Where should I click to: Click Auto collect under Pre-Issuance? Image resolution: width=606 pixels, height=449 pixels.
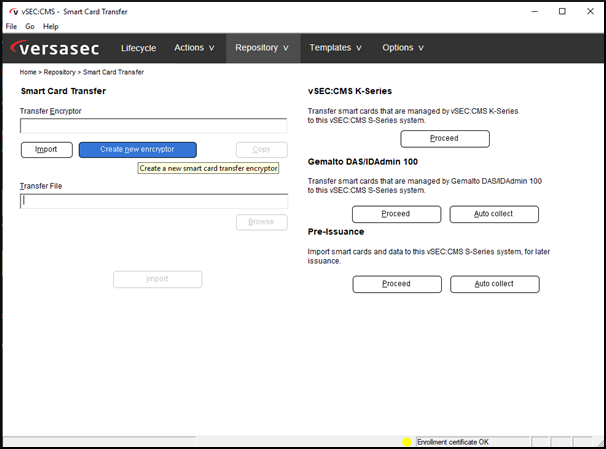pyautogui.click(x=495, y=284)
